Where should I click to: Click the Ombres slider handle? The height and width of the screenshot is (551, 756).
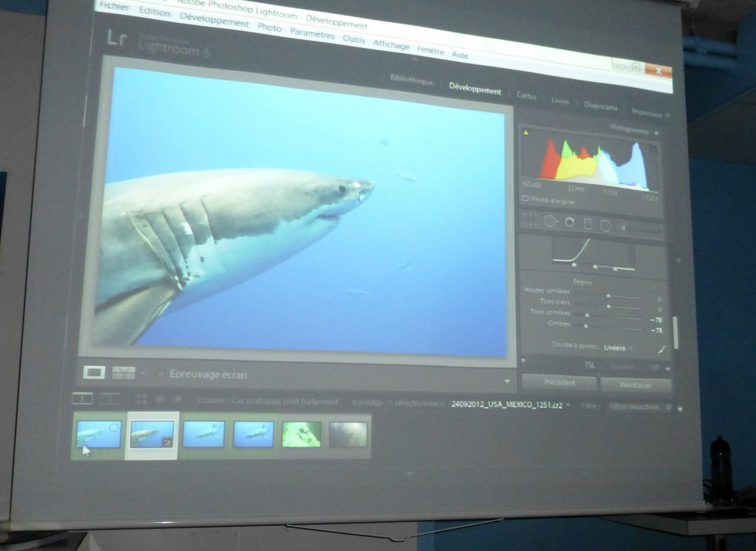586,325
